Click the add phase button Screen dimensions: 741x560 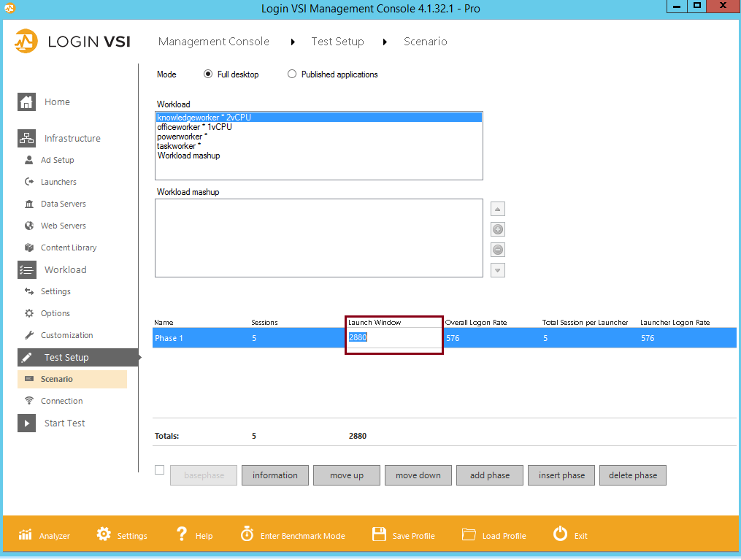pyautogui.click(x=489, y=475)
